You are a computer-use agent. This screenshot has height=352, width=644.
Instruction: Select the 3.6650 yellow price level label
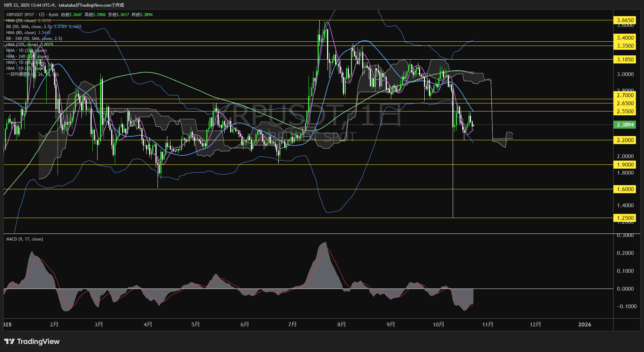click(625, 20)
